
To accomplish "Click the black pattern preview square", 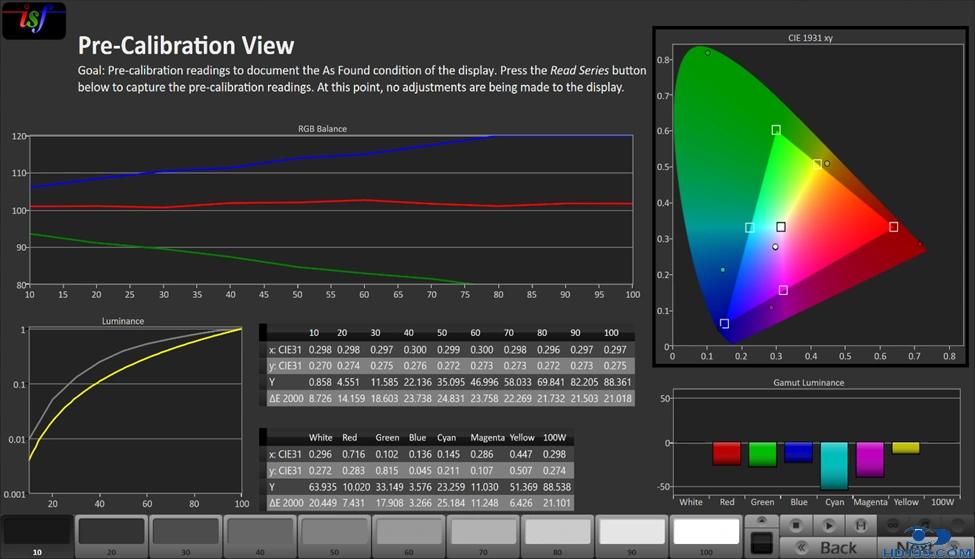I will tap(761, 542).
